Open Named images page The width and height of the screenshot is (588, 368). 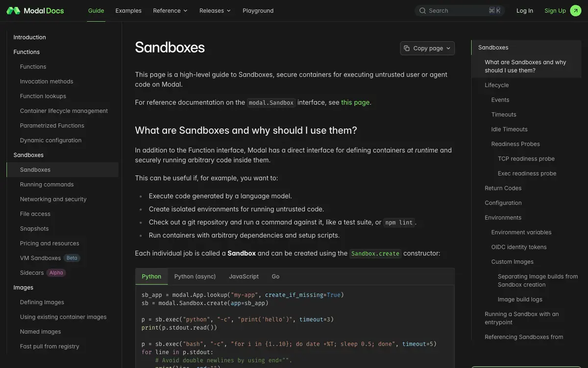coord(40,332)
